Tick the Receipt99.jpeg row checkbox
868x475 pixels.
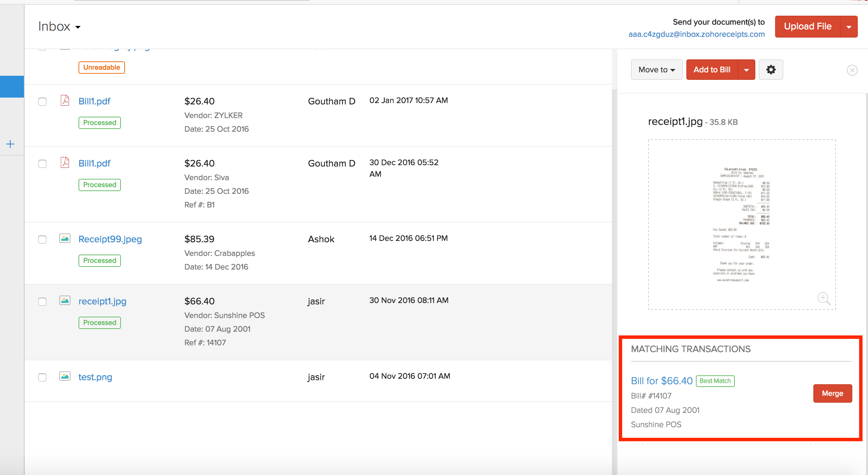point(42,240)
